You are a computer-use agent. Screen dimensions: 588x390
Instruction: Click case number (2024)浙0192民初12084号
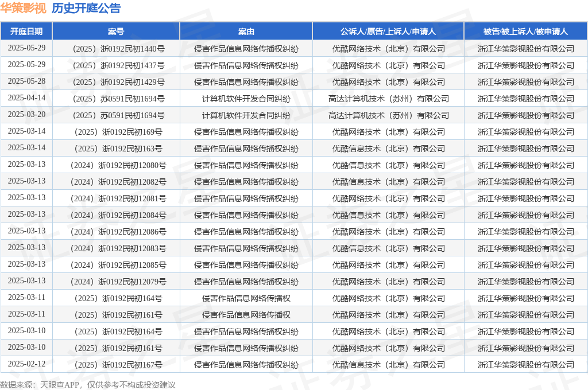[x=118, y=215]
